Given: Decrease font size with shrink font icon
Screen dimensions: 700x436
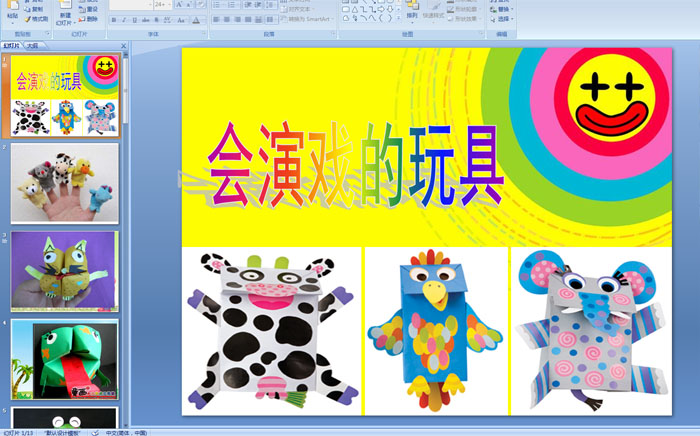Looking at the screenshot, I should (189, 4).
